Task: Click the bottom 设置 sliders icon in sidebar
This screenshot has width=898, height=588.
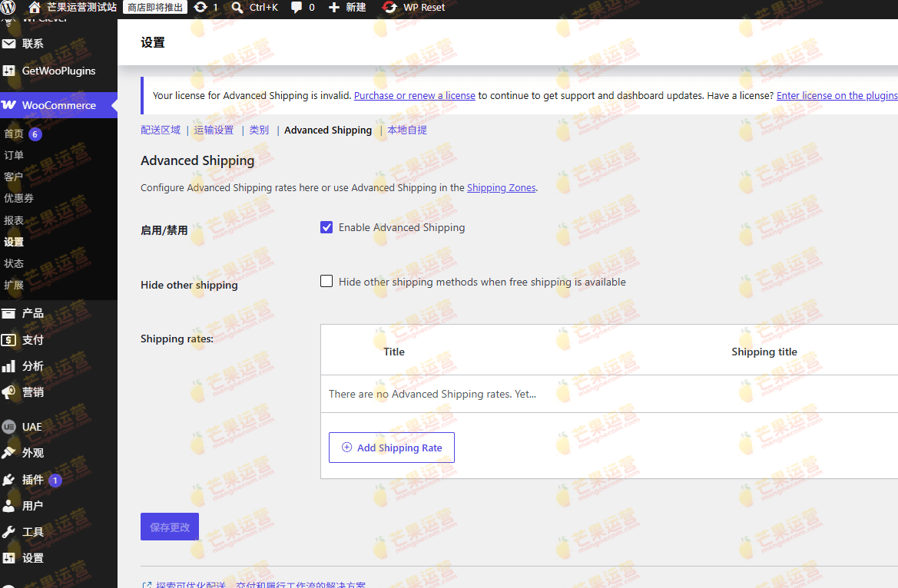Action: (8, 557)
